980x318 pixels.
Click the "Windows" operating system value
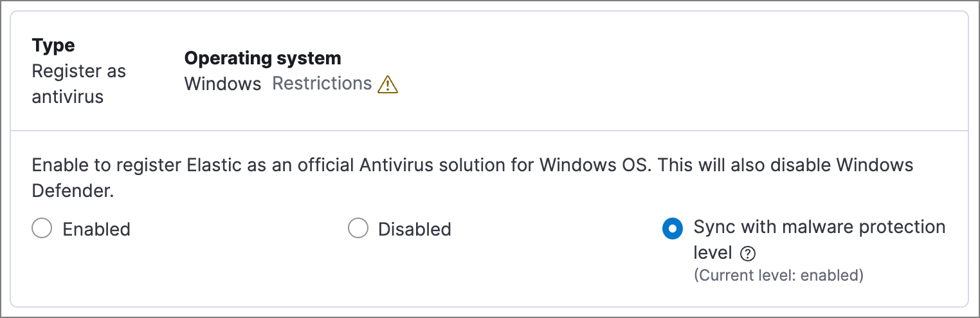223,84
